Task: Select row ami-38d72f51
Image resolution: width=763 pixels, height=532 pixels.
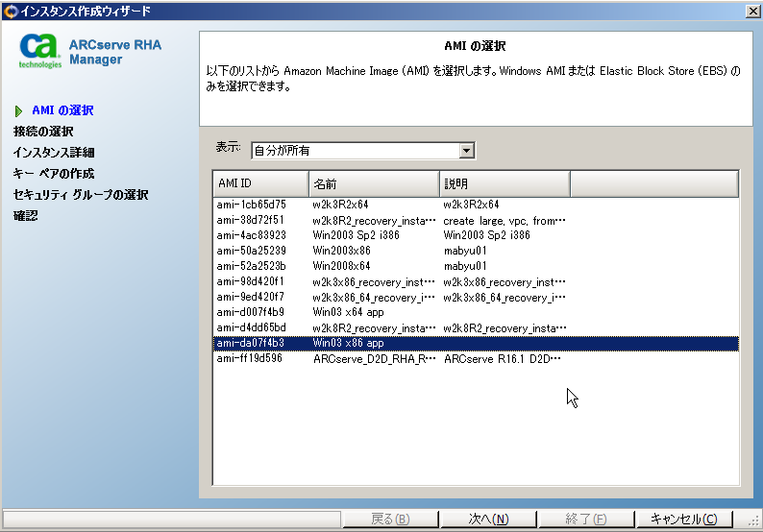Action: tap(476, 220)
